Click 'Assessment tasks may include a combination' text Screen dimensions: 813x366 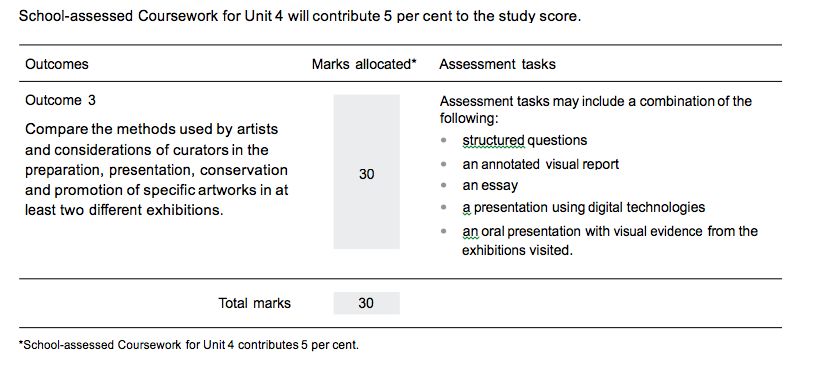[x=596, y=109]
